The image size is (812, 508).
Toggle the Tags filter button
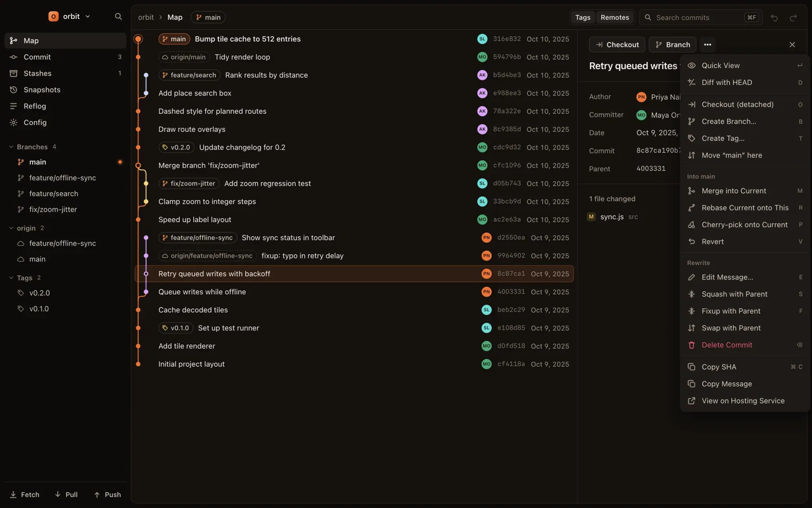(x=583, y=17)
